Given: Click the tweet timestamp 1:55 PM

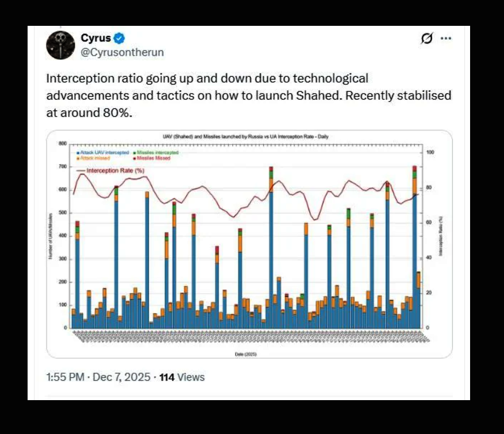Looking at the screenshot, I should coord(65,377).
